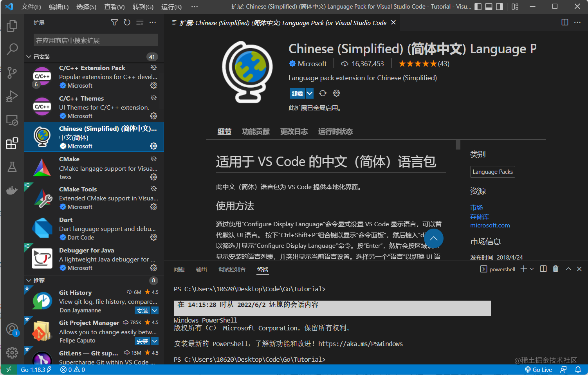Close the extension editor tab
Viewport: 588px width, 375px height.
[393, 23]
